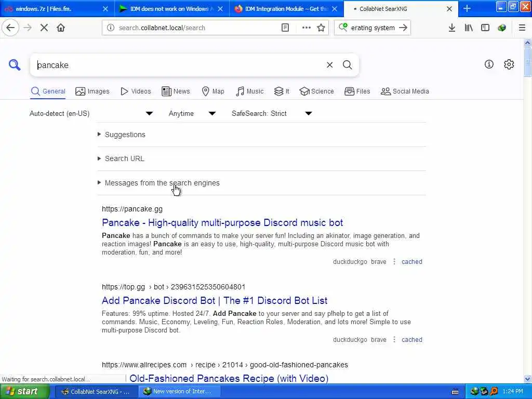Viewport: 532px width, 399px height.
Task: Open the browser home page icon
Action: coord(61,28)
